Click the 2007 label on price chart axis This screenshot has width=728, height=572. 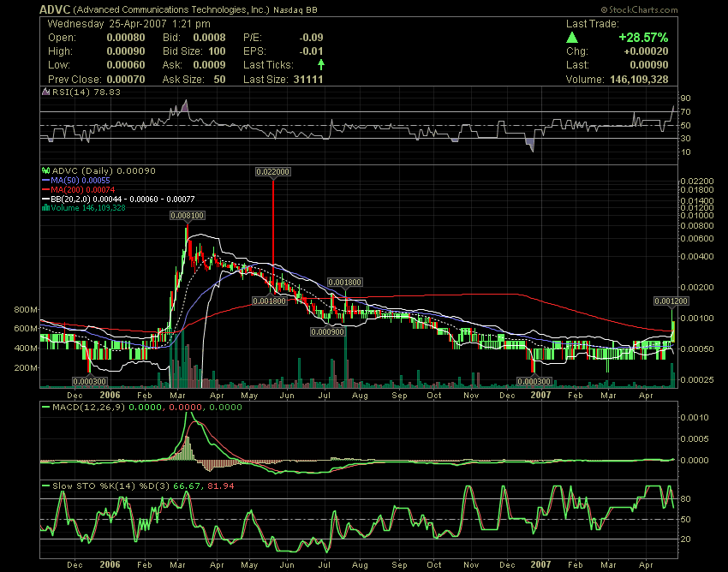[541, 395]
